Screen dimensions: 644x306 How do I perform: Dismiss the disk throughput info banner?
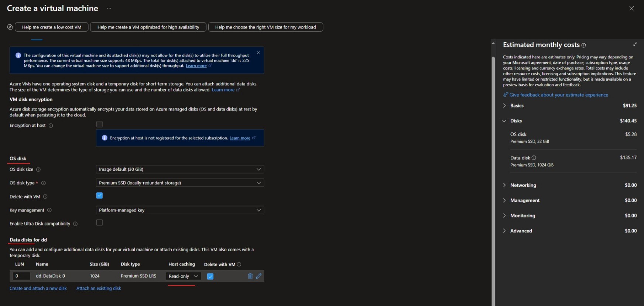tap(258, 52)
